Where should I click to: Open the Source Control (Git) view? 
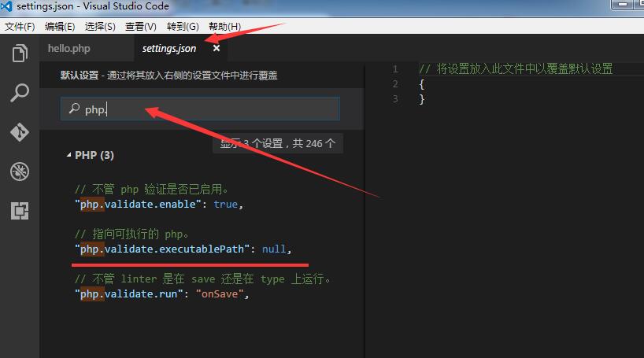tap(20, 132)
